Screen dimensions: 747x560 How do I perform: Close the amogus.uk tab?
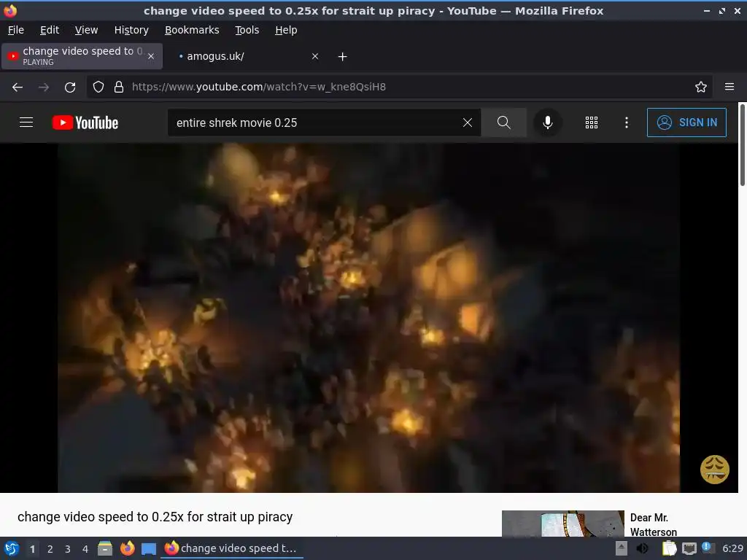coord(315,56)
